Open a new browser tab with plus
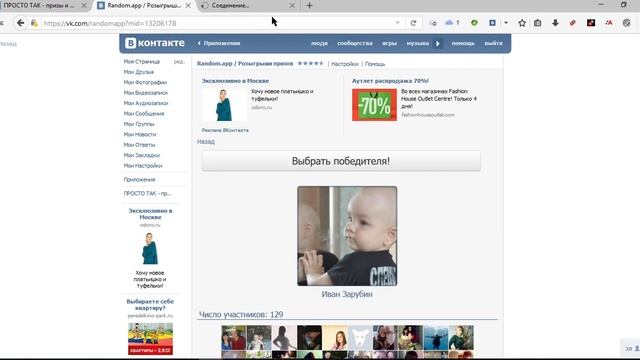 pos(309,5)
